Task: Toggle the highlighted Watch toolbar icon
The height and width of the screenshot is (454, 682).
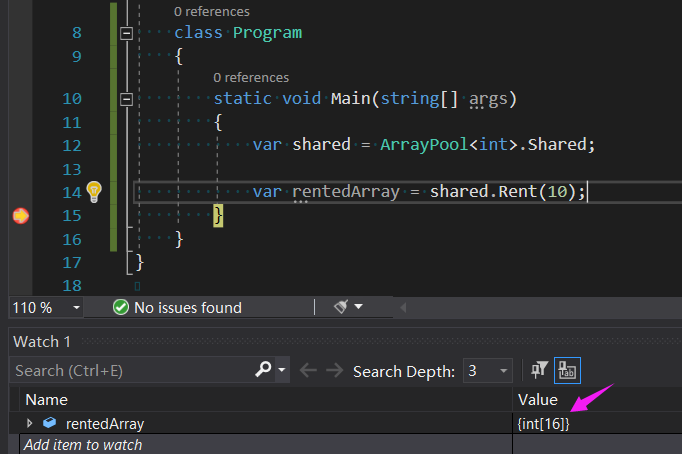Action: pos(567,371)
